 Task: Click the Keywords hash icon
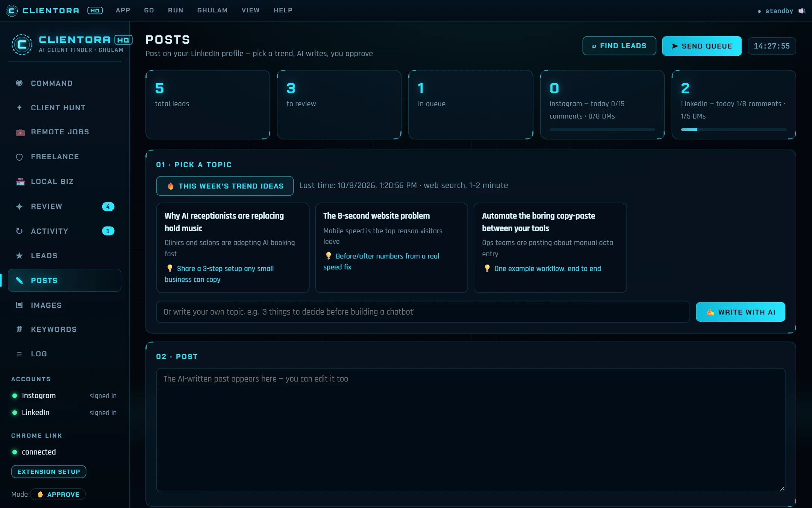19,329
